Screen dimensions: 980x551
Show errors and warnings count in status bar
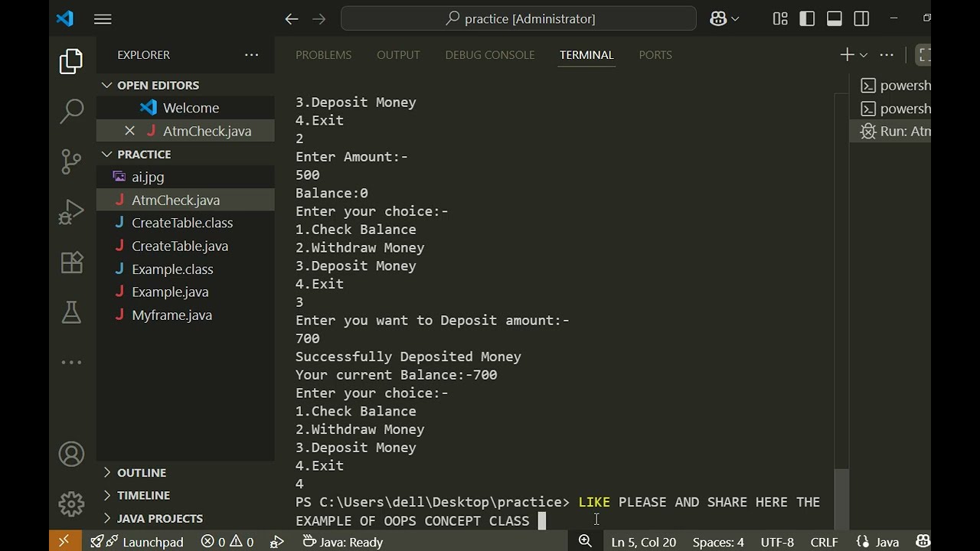[x=227, y=541]
